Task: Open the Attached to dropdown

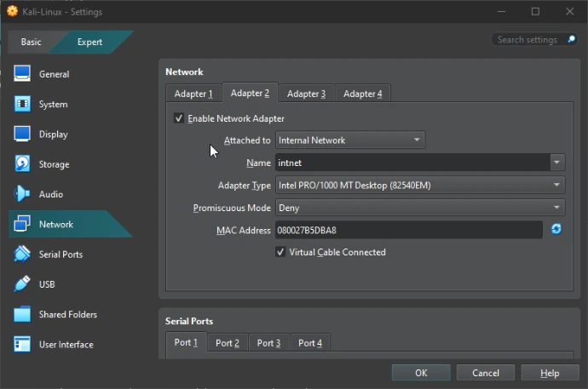Action: [x=350, y=140]
